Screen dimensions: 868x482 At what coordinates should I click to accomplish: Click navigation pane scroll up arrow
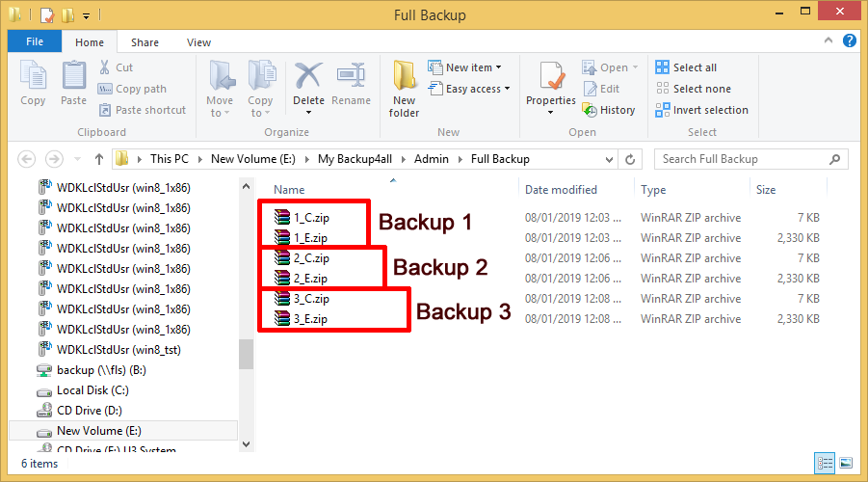tap(247, 186)
